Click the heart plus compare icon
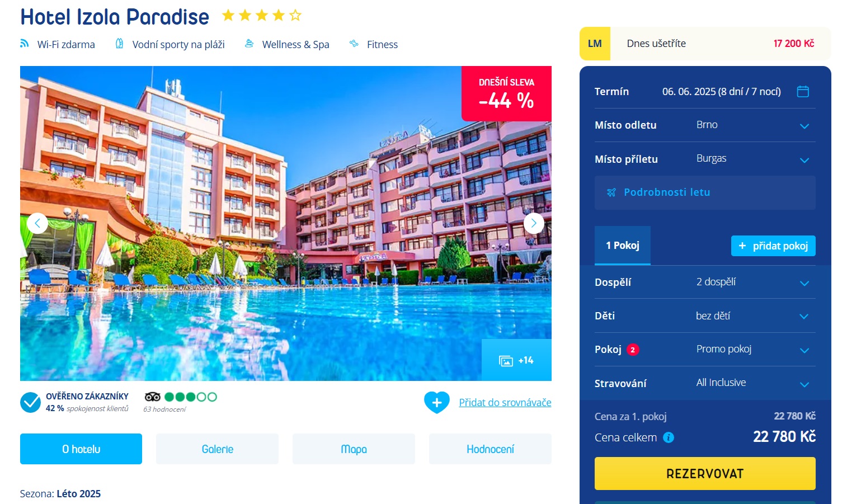 [x=437, y=402]
